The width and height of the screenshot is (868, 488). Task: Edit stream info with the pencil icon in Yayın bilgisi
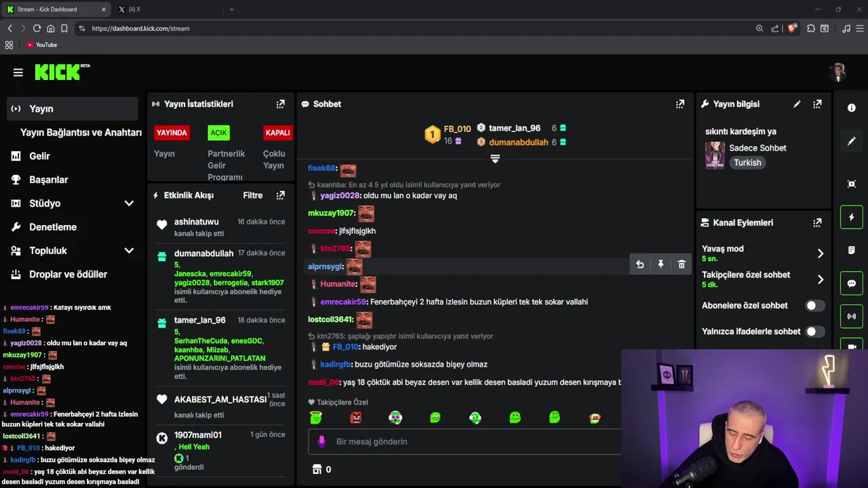(x=797, y=104)
